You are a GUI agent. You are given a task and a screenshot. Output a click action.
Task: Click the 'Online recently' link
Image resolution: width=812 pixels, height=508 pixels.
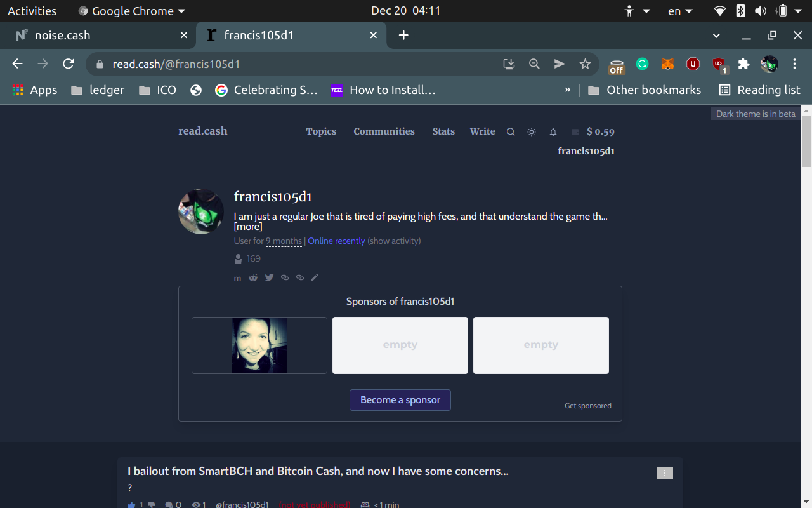336,241
